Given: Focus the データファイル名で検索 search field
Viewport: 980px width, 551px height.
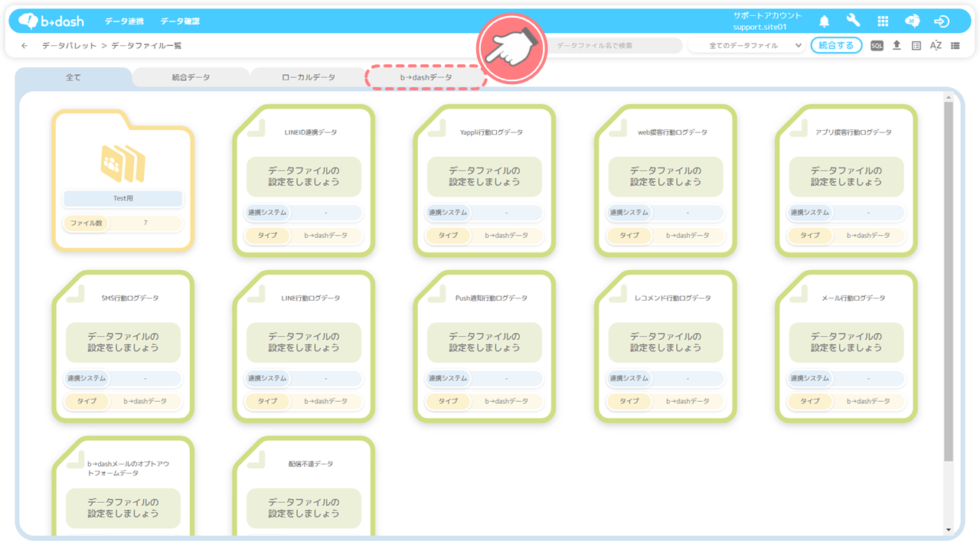Looking at the screenshot, I should point(616,46).
